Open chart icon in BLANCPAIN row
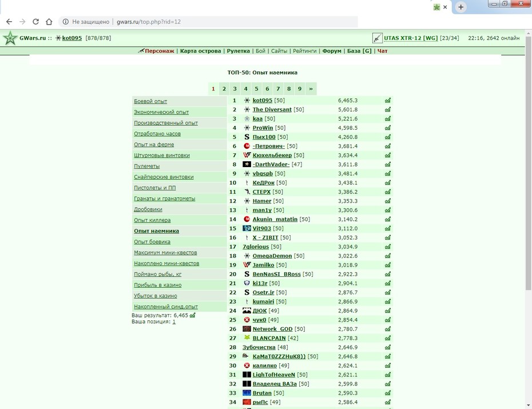Screen dimensions: 532x409 pos(388,338)
